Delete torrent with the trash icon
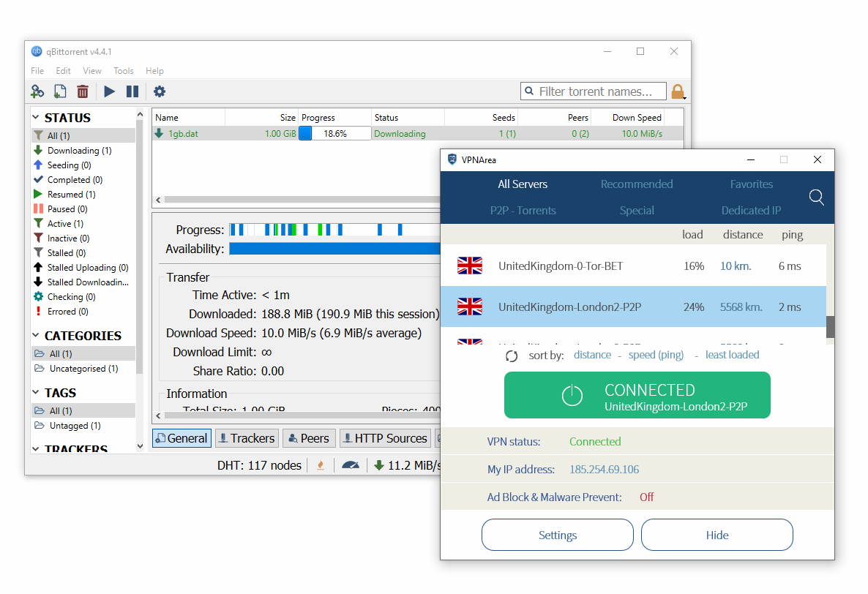Image resolution: width=868 pixels, height=594 pixels. [83, 91]
